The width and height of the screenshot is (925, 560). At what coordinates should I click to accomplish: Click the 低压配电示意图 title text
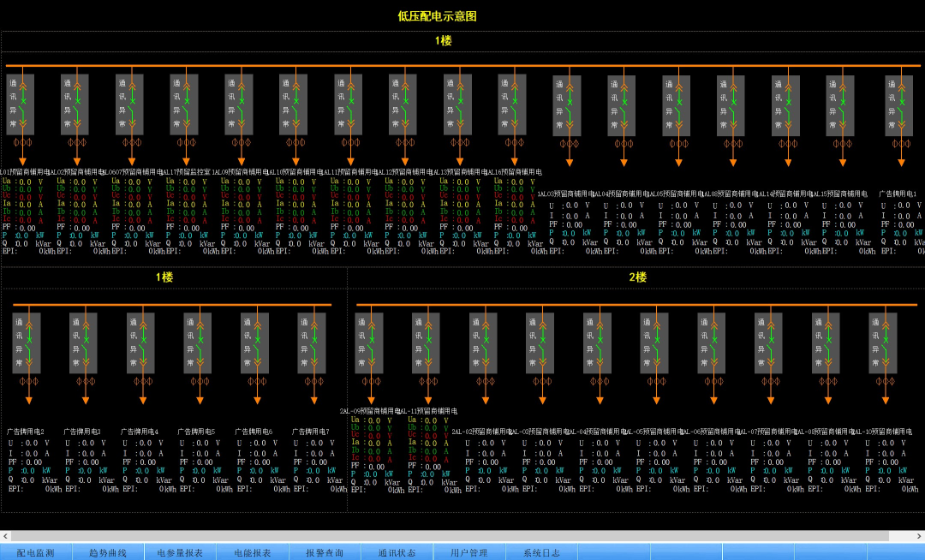pyautogui.click(x=437, y=15)
